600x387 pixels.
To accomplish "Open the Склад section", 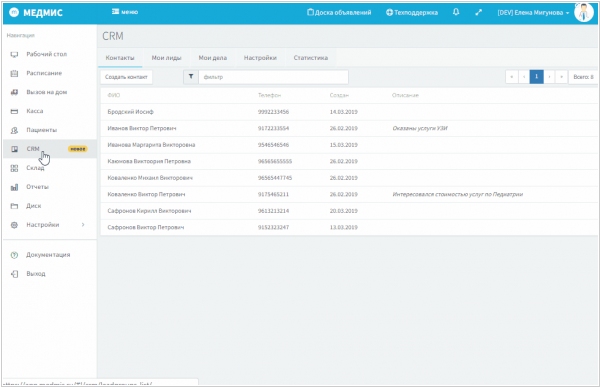I will click(35, 168).
